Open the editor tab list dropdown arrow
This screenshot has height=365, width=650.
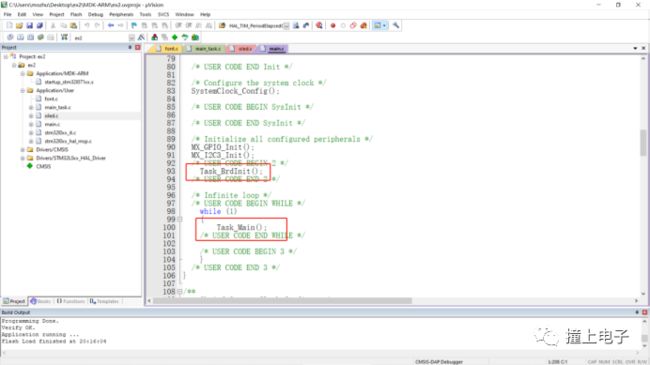coord(635,49)
